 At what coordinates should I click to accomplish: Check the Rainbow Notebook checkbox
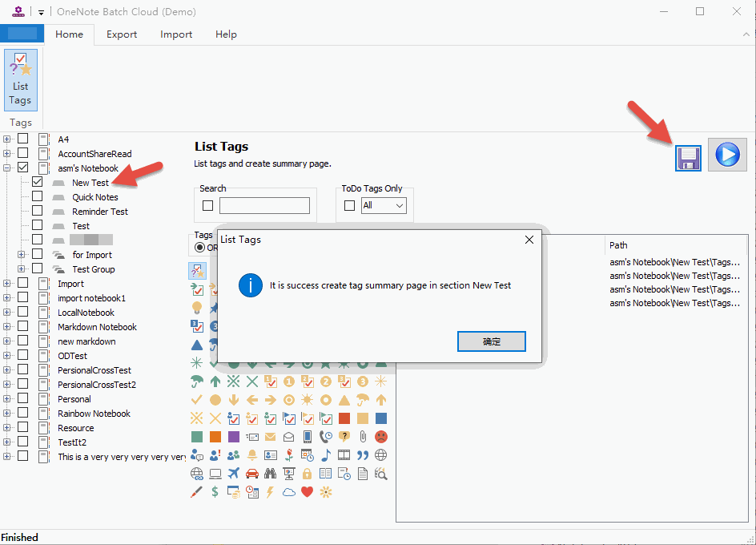coord(22,413)
